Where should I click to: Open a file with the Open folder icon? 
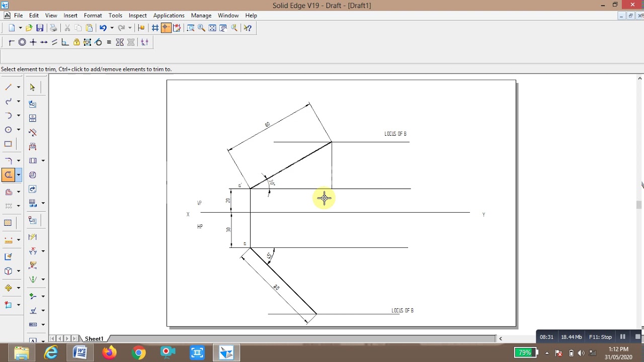[29, 28]
